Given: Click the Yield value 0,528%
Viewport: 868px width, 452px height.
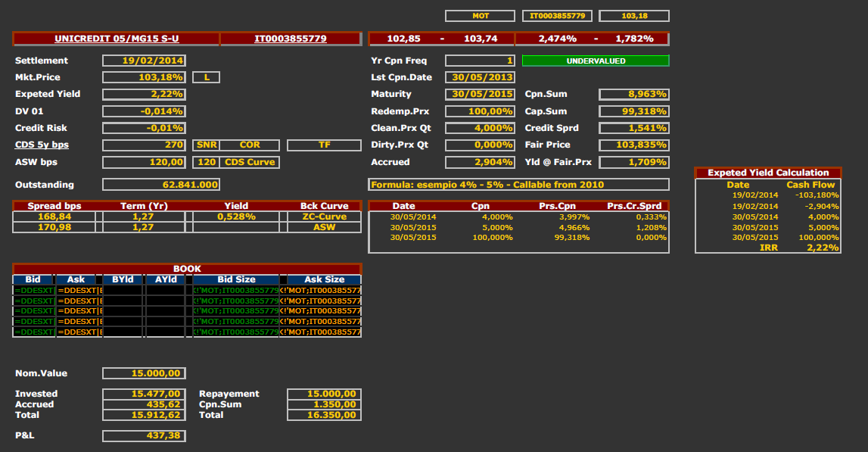Looking at the screenshot, I should 236,217.
